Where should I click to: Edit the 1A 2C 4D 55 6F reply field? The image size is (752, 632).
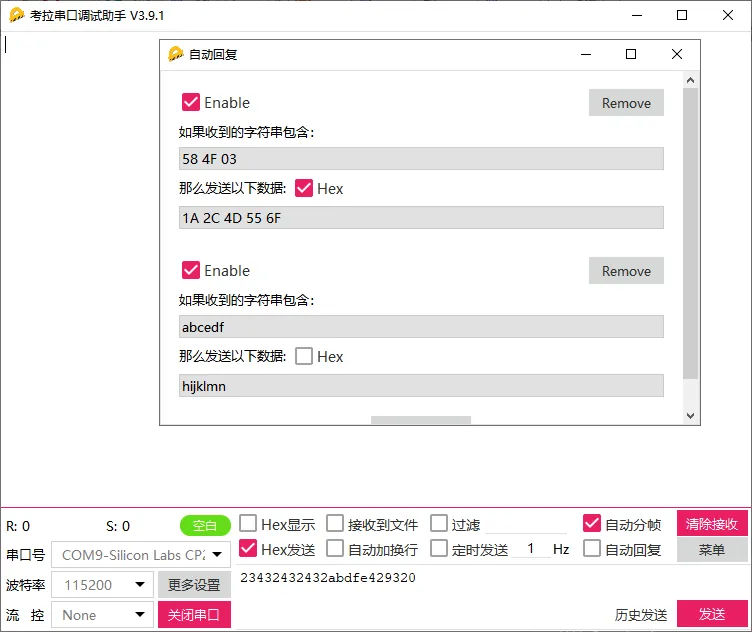click(x=421, y=218)
